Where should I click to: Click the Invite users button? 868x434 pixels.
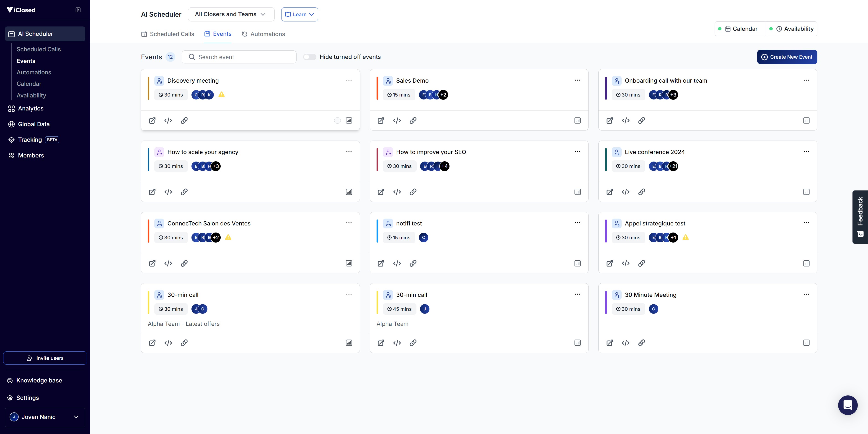coord(45,358)
